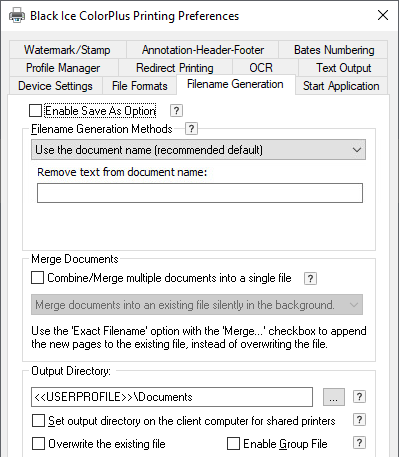Check Set output directory on client computer
Image resolution: width=399 pixels, height=457 pixels.
[38, 421]
